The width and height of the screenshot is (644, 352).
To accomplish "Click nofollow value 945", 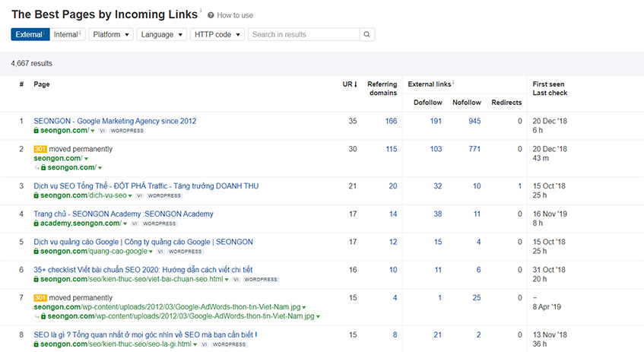I will pyautogui.click(x=474, y=121).
